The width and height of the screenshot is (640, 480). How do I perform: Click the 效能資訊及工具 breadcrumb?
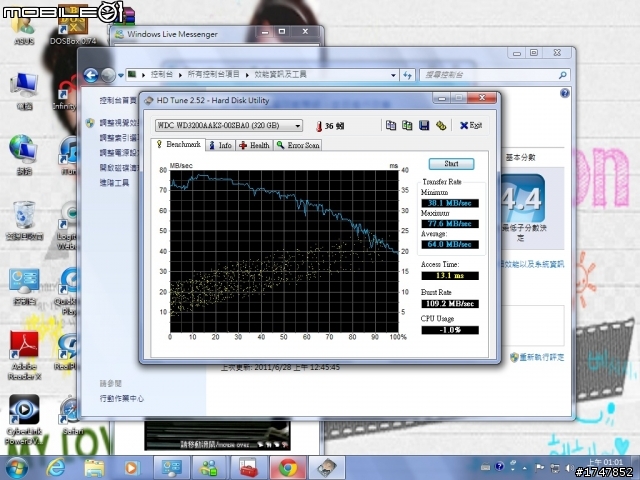280,74
